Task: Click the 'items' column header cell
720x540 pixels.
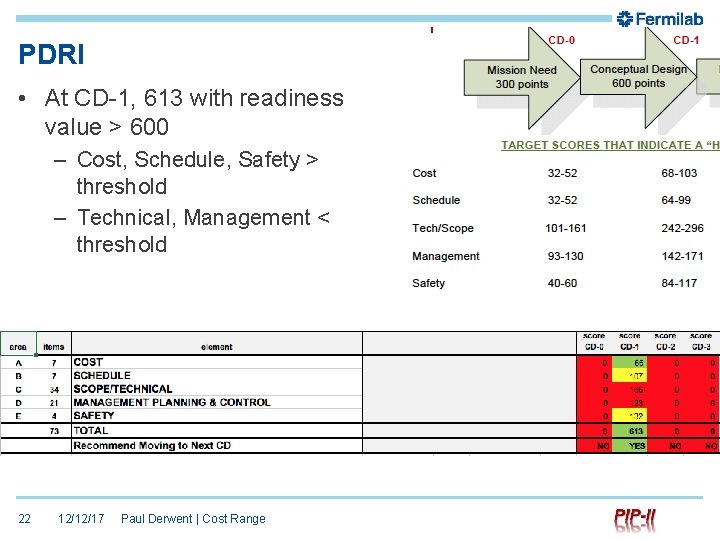Action: 54,343
